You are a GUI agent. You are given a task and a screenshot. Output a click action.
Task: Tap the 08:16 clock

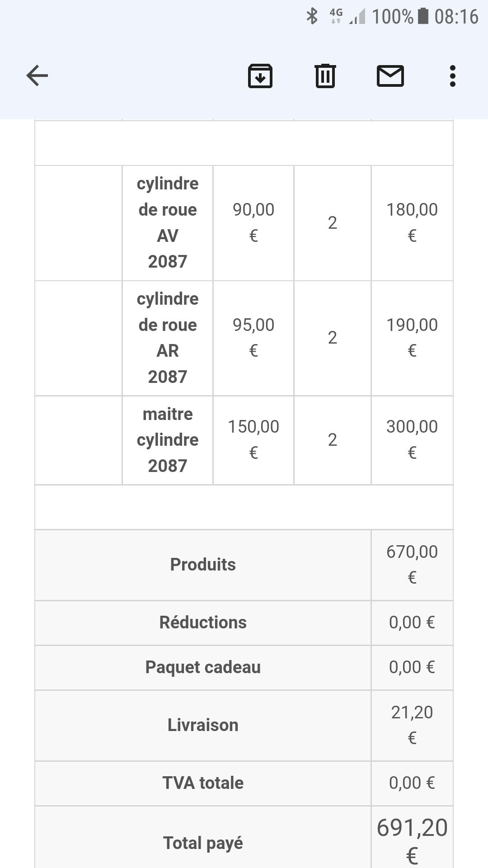click(x=456, y=17)
